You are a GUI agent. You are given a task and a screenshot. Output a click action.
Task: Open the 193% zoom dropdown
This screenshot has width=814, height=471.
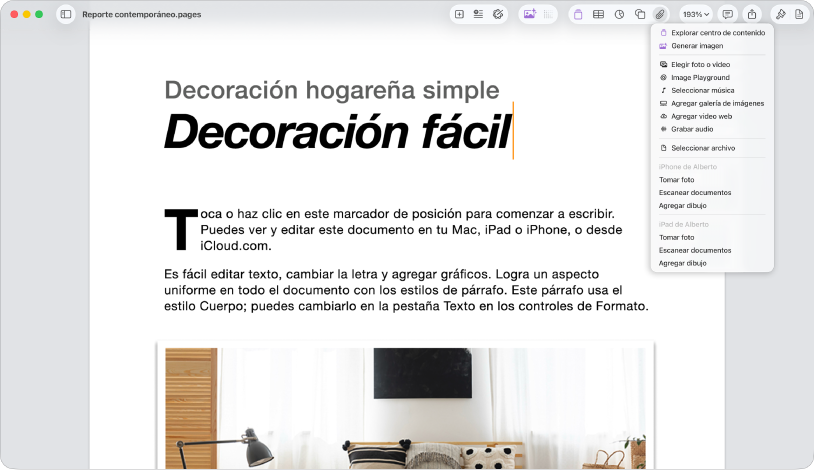click(696, 15)
